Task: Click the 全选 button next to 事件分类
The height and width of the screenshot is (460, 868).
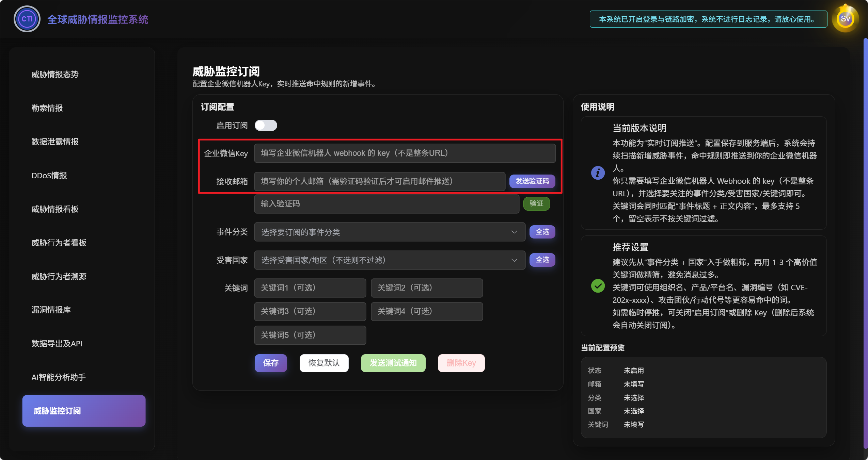Action: pyautogui.click(x=542, y=232)
